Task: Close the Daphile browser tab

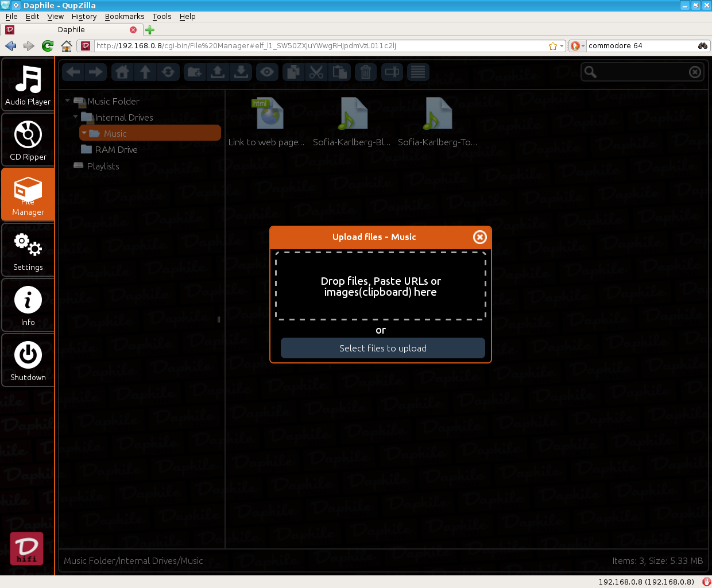Action: (x=133, y=29)
